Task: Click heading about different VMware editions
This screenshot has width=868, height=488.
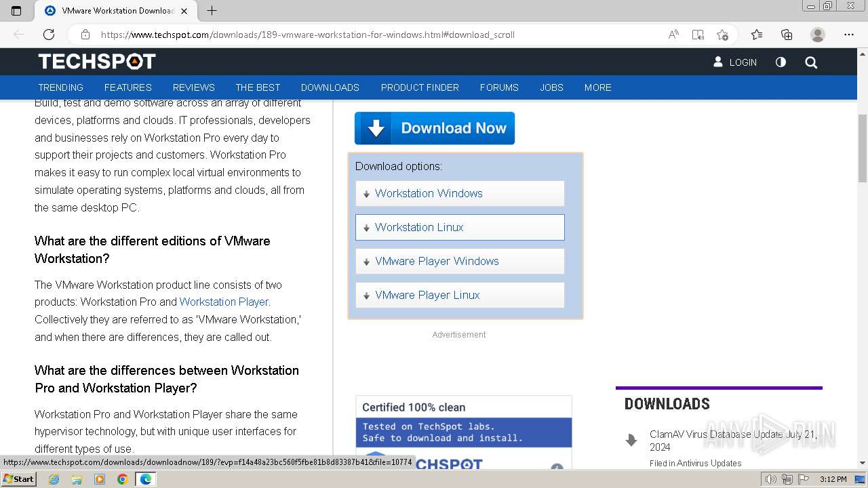Action: pos(153,249)
